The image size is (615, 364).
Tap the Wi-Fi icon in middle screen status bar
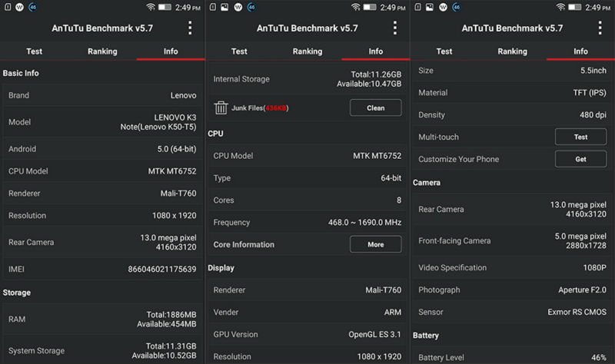pos(356,7)
